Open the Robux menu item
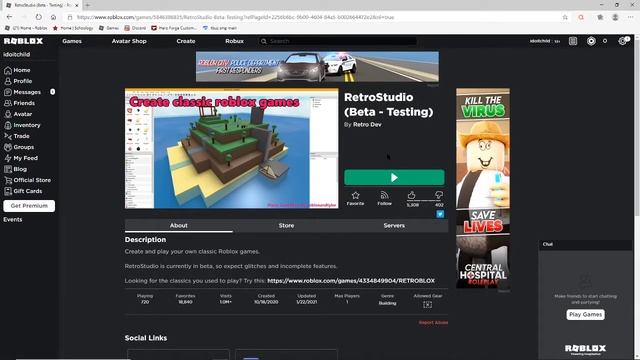The image size is (640, 360). pyautogui.click(x=234, y=41)
